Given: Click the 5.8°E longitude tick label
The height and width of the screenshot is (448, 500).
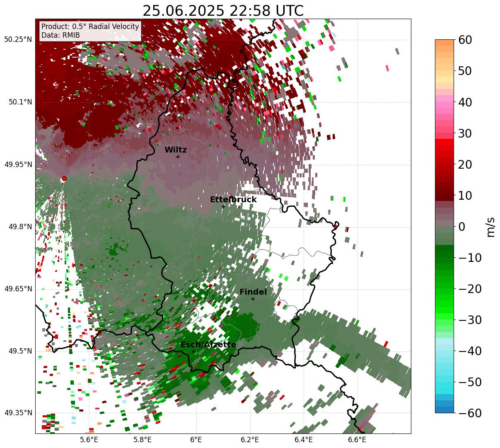Looking at the screenshot, I should (143, 440).
